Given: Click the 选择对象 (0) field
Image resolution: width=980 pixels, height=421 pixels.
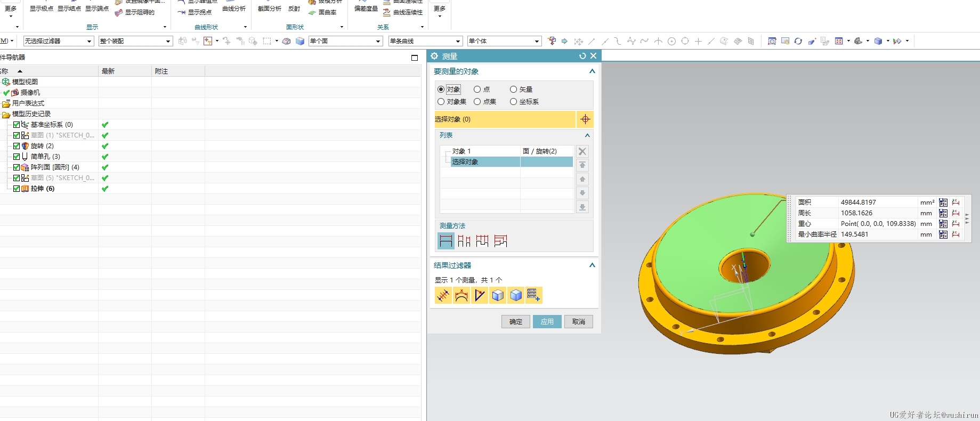Looking at the screenshot, I should tap(505, 119).
